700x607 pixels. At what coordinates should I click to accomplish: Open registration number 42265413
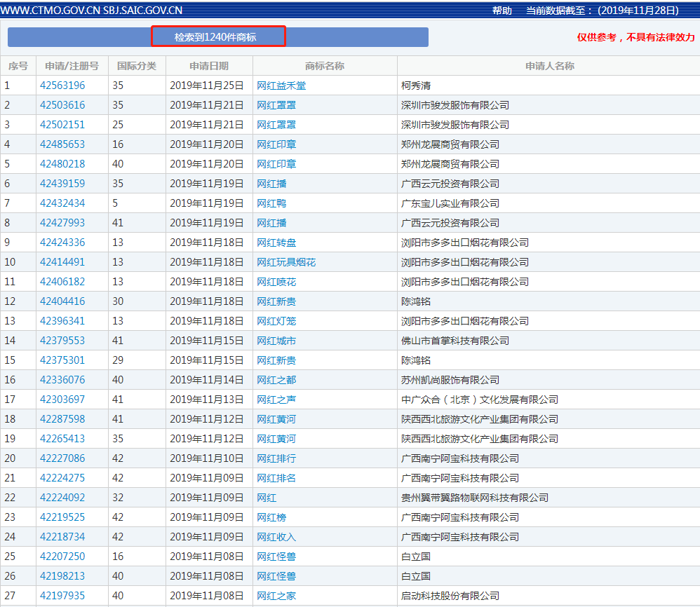(62, 438)
